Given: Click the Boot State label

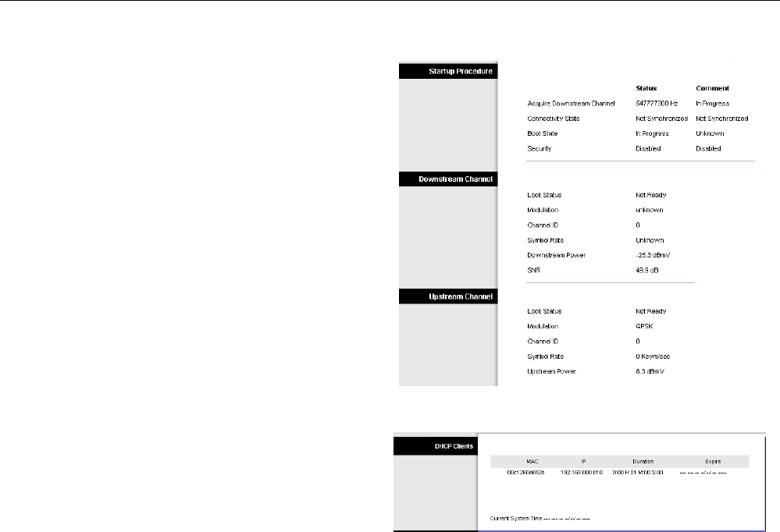Looking at the screenshot, I should (x=542, y=133).
